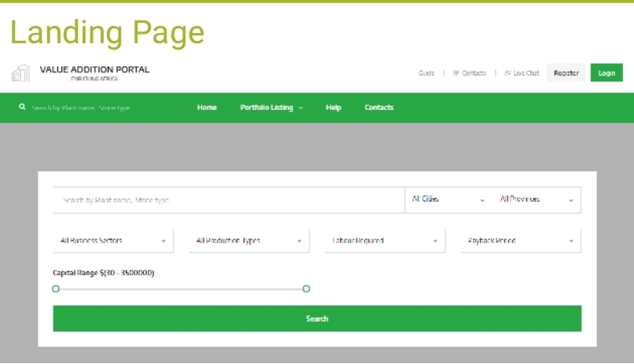The width and height of the screenshot is (634, 364).
Task: Open the Guide link
Action: 426,73
